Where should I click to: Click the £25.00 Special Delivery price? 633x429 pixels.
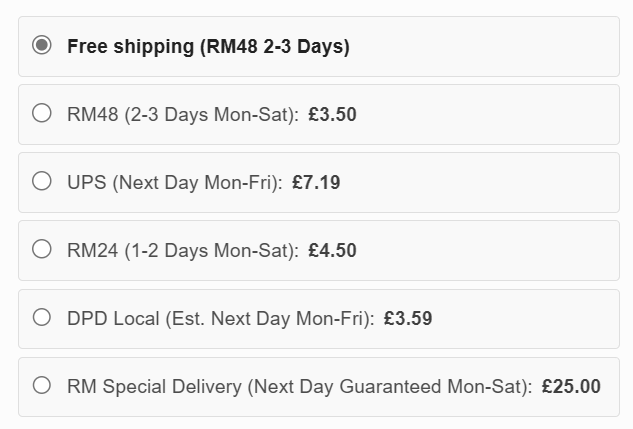point(571,387)
